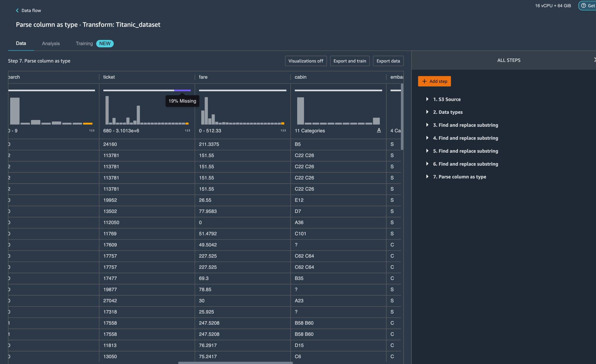This screenshot has width=596, height=364.
Task: Click the back arrow next to Data flow
Action: 17,10
